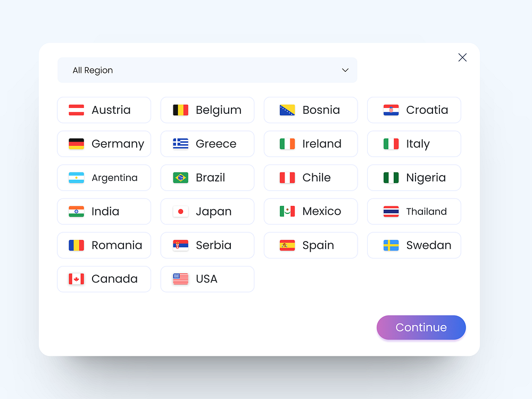Click the Continue button
532x399 pixels.
[421, 328]
